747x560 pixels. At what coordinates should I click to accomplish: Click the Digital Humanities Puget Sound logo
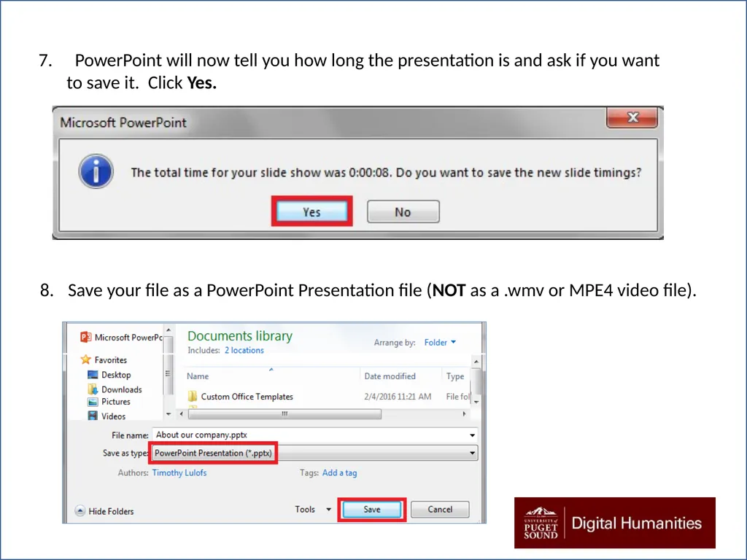point(614,523)
